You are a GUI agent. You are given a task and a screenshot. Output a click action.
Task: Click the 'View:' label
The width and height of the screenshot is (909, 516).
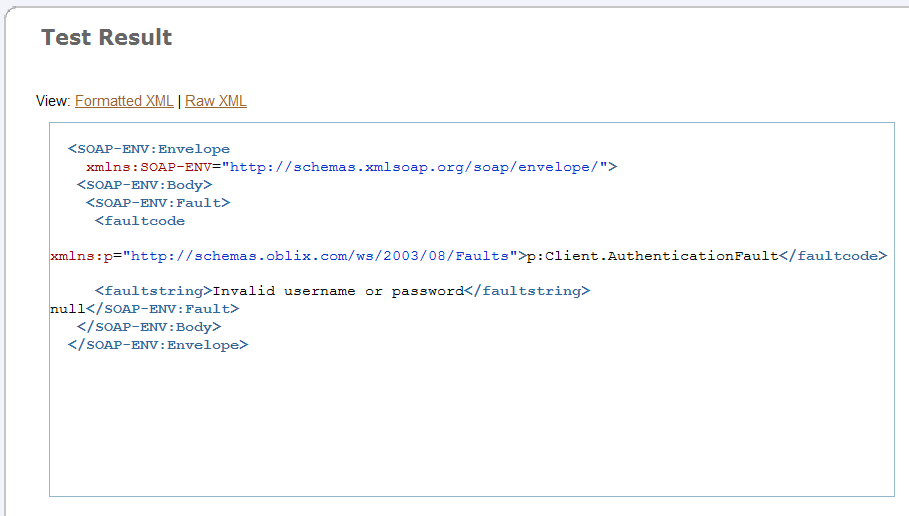pos(53,101)
